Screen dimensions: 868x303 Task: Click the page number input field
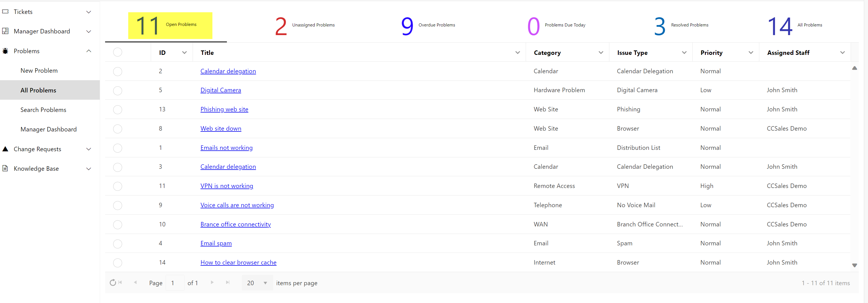[174, 283]
